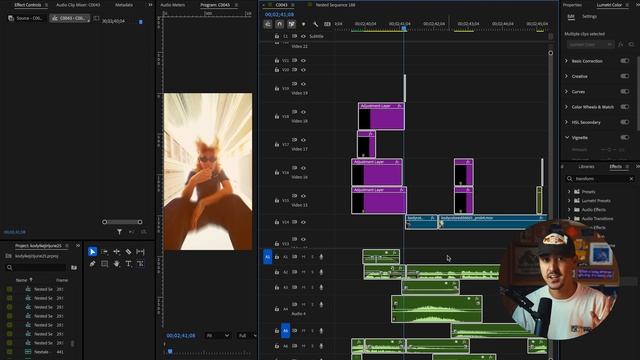The image size is (640, 360).
Task: Select the Type tool
Action: pyautogui.click(x=128, y=264)
